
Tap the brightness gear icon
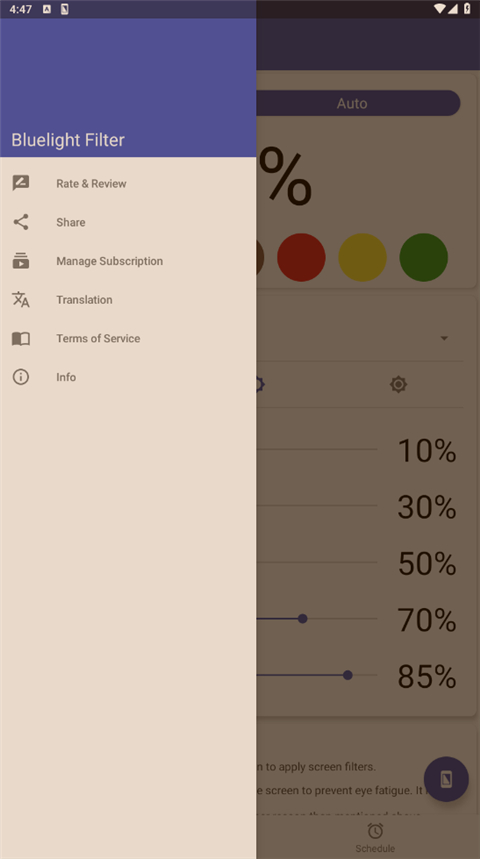(x=398, y=385)
